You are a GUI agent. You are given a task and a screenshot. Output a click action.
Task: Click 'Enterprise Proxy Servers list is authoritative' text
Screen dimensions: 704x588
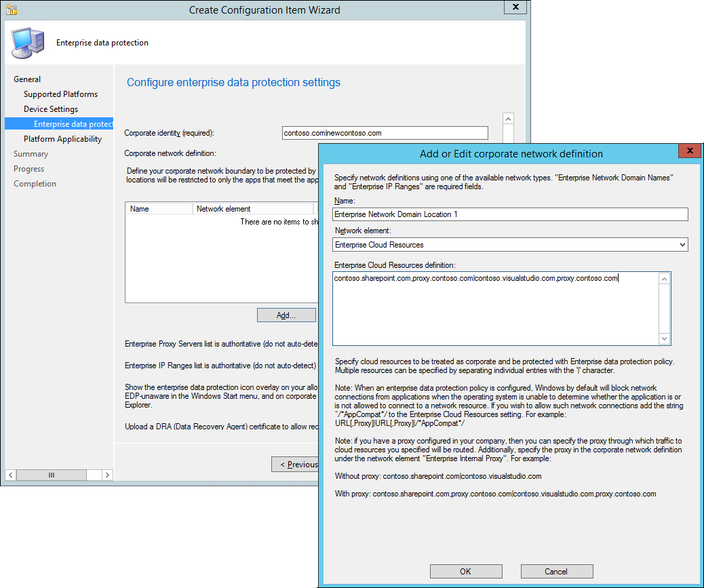pyautogui.click(x=221, y=344)
